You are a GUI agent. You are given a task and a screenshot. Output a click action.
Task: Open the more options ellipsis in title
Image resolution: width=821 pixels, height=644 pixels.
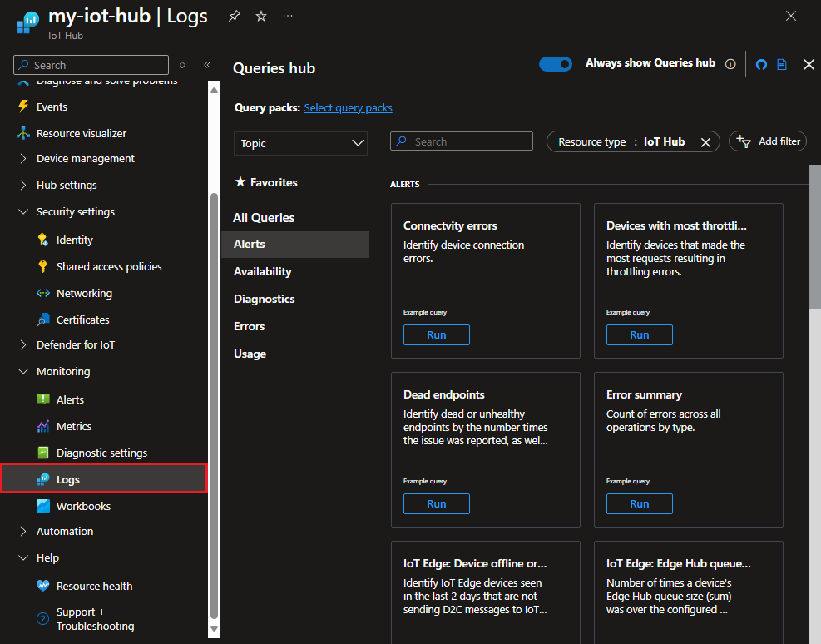click(x=288, y=17)
